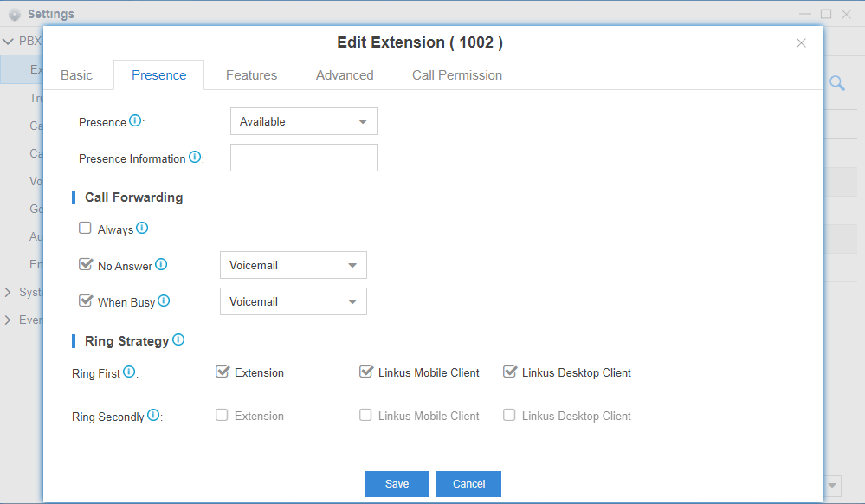Click info icon beside Ring Secondly
The image size is (865, 504).
click(153, 416)
